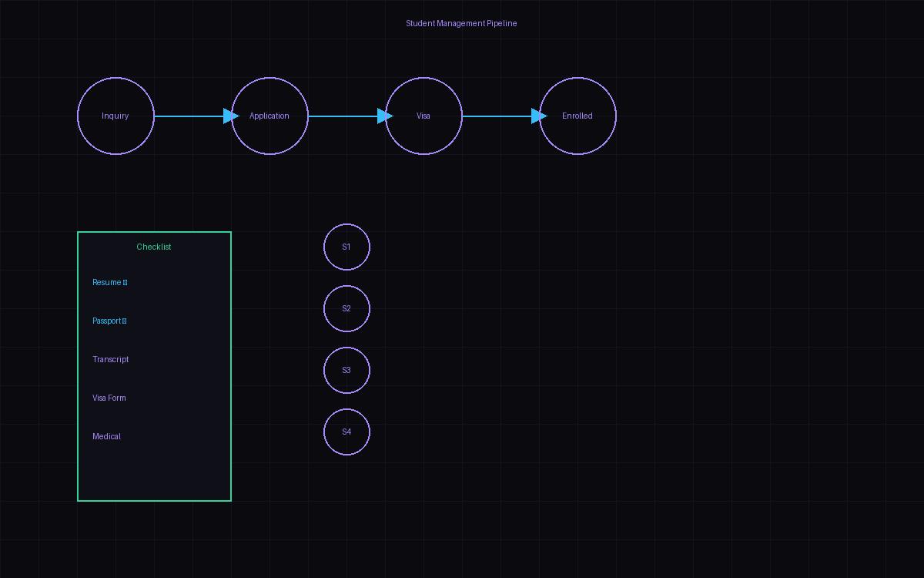This screenshot has height=578, width=924.
Task: Click the marker beside the Resume label
Action: (126, 282)
